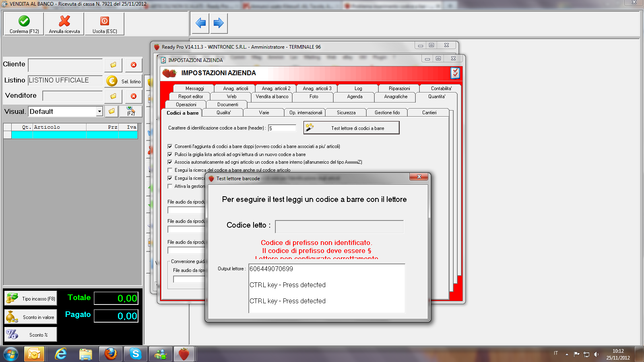The height and width of the screenshot is (362, 644).
Task: Apply Sconto in valore discount
Action: (x=31, y=317)
